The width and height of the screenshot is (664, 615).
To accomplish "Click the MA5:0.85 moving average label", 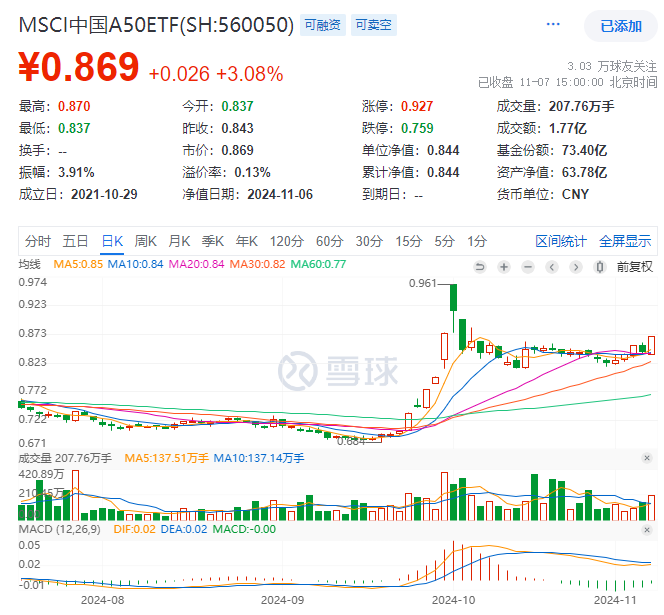I will pyautogui.click(x=78, y=264).
